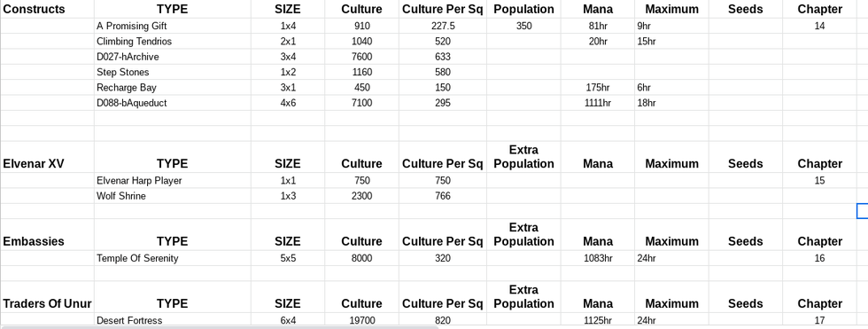The width and height of the screenshot is (868, 329).
Task: Click the Step Stones size cell 1x2
Action: [x=288, y=72]
